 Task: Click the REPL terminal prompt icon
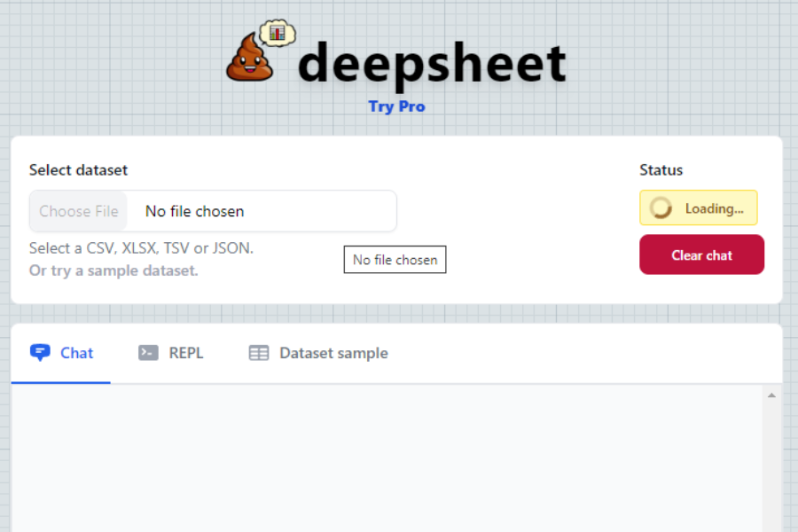click(147, 352)
